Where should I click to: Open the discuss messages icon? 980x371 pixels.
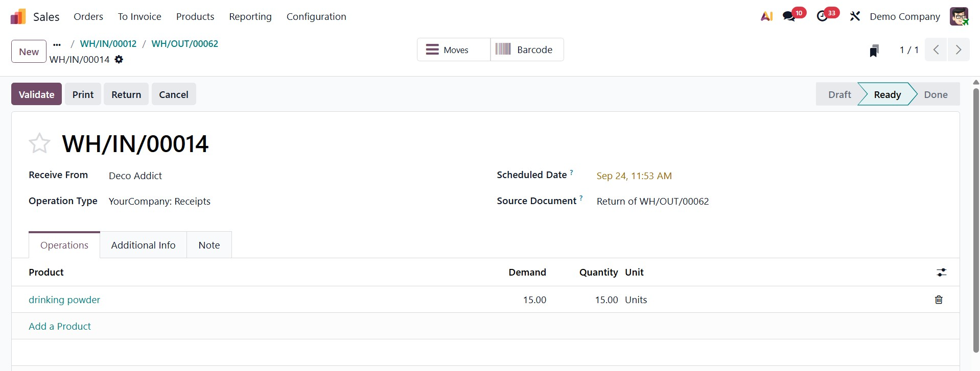coord(789,16)
